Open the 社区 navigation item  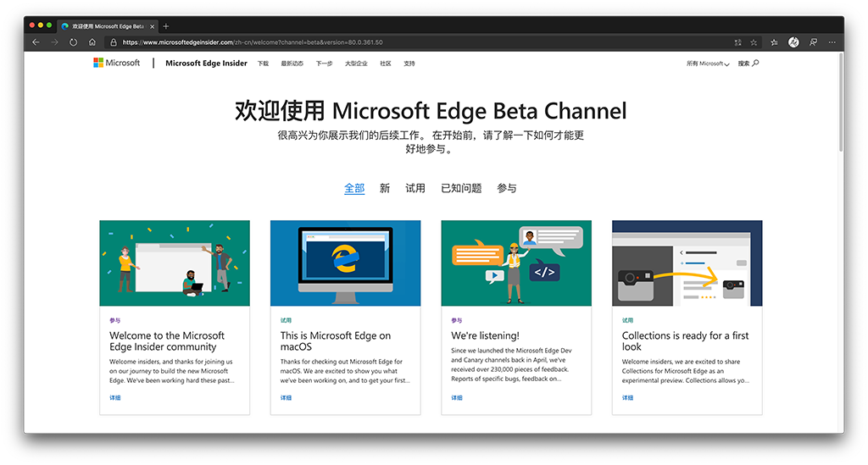[x=386, y=64]
